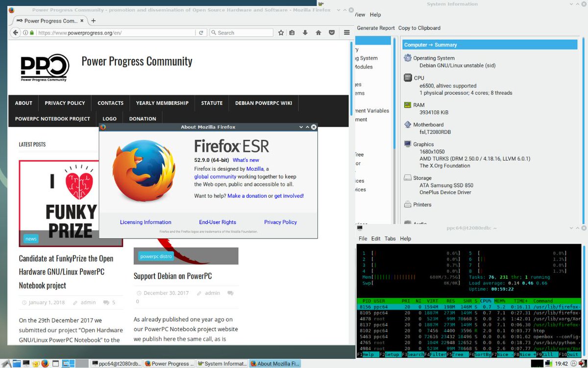Click the Firefox Search box
The image size is (588, 368).
pyautogui.click(x=241, y=33)
